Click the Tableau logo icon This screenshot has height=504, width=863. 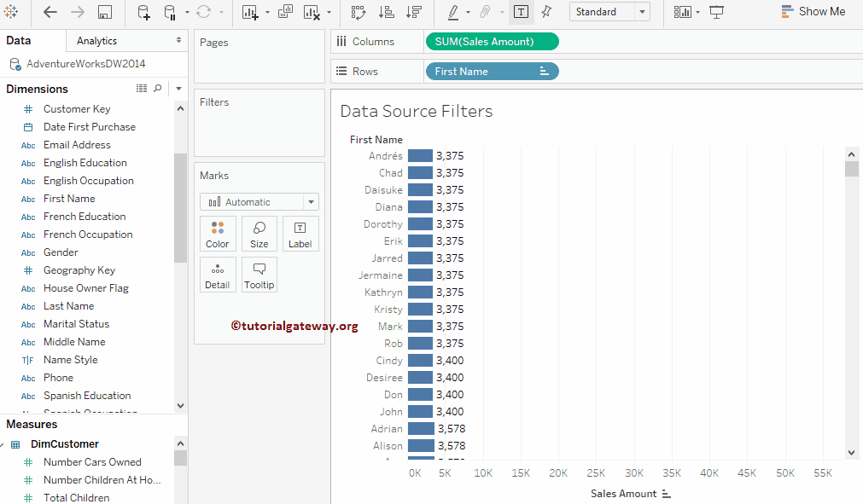click(x=12, y=12)
